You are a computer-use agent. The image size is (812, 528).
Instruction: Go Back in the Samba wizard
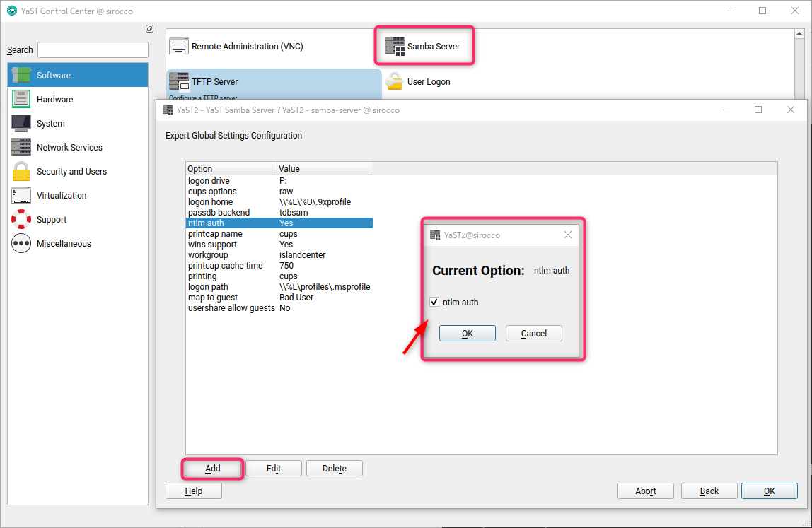click(x=709, y=491)
